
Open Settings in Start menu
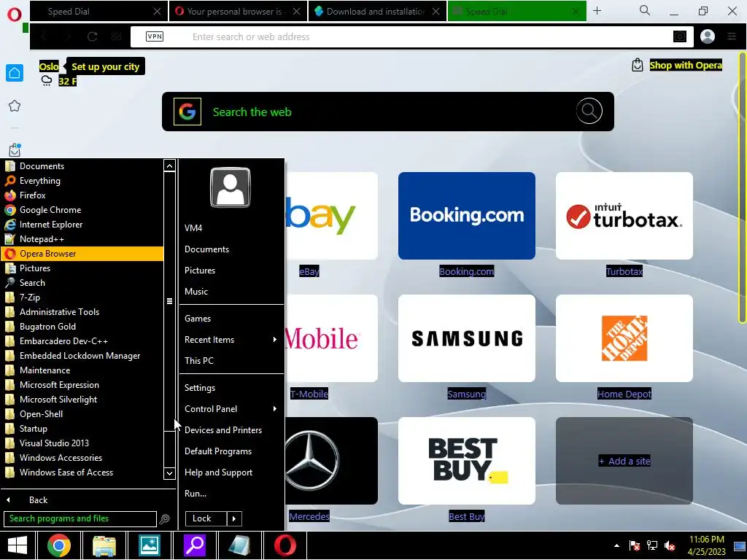(231, 388)
